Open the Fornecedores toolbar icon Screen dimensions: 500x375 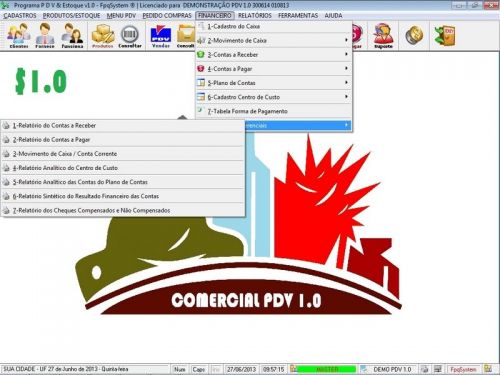pyautogui.click(x=45, y=35)
